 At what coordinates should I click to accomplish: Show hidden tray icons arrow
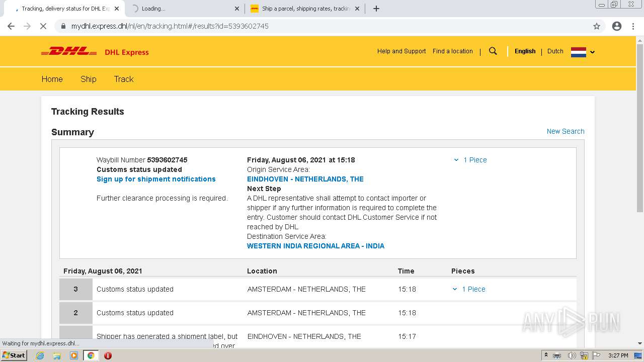pos(546,355)
